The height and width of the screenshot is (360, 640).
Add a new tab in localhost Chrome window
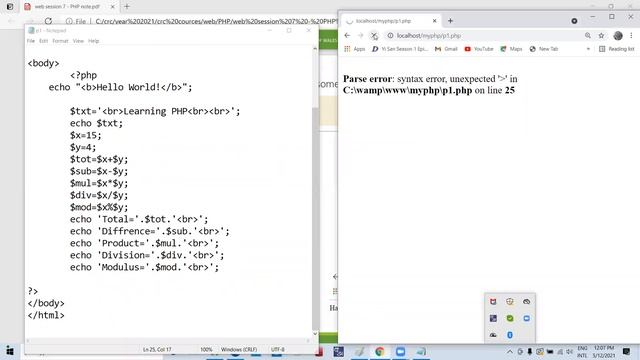coord(450,21)
